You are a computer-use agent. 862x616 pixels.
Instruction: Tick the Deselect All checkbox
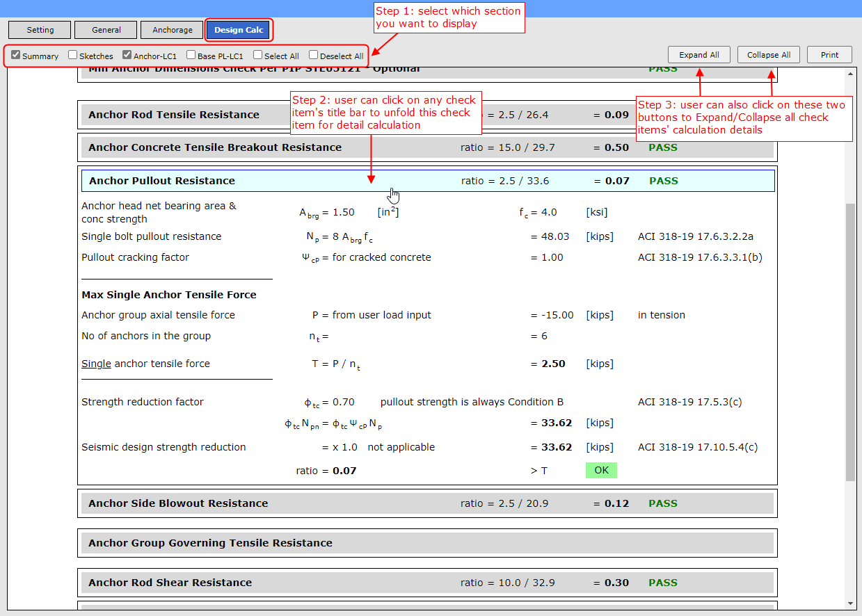(314, 55)
